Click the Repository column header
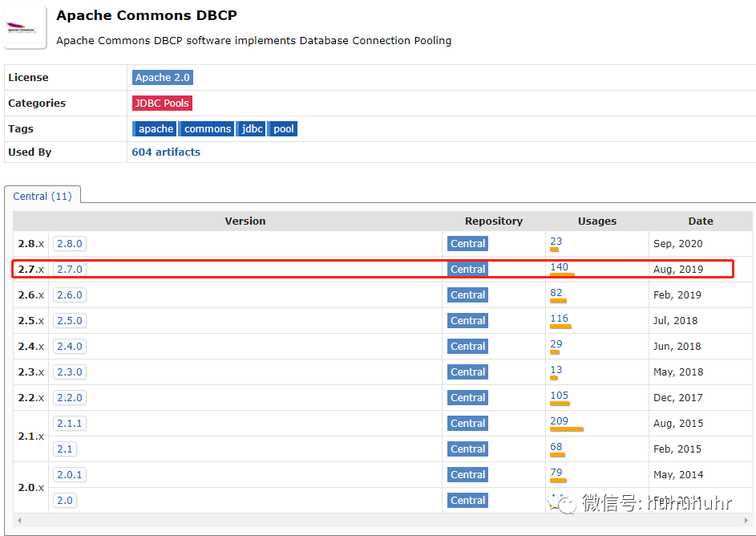Viewport: 756px width, 536px height. coord(494,221)
